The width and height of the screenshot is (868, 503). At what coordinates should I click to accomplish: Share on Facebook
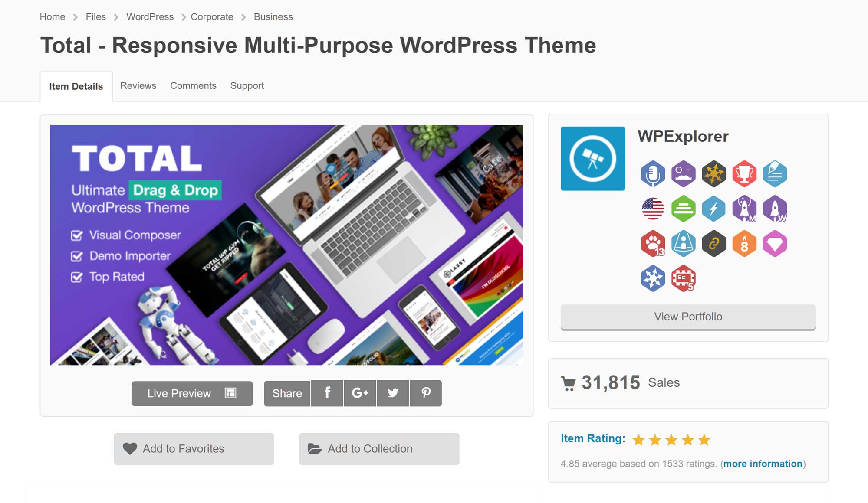click(x=327, y=393)
